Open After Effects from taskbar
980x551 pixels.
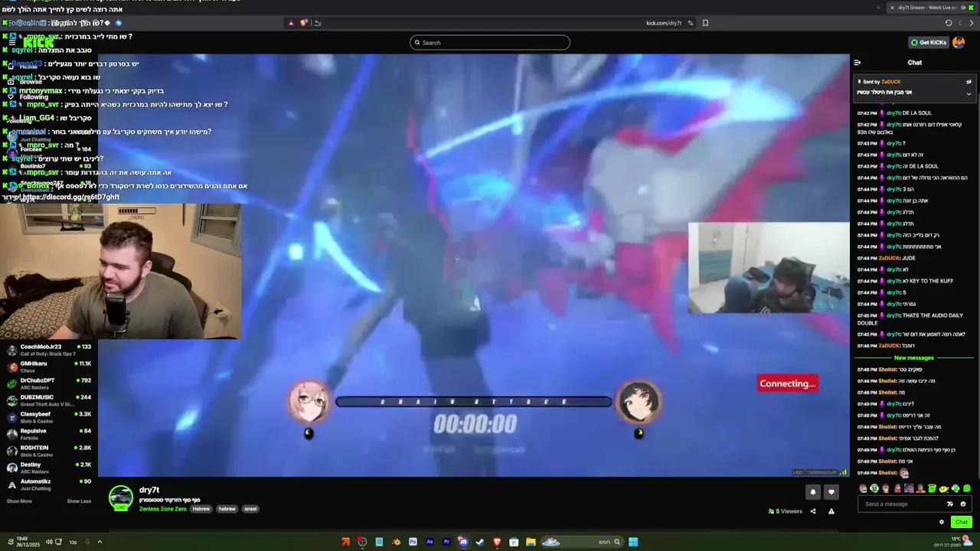[x=430, y=542]
